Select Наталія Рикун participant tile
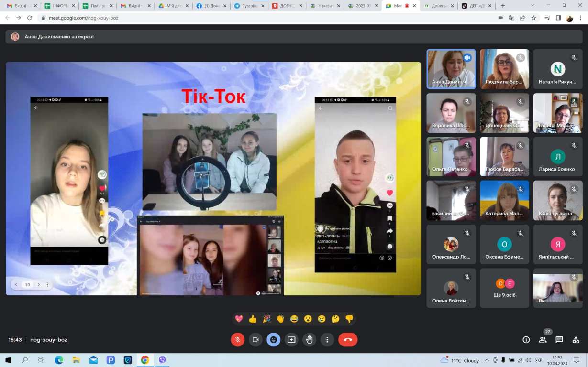This screenshot has height=367, width=588. 558,69
